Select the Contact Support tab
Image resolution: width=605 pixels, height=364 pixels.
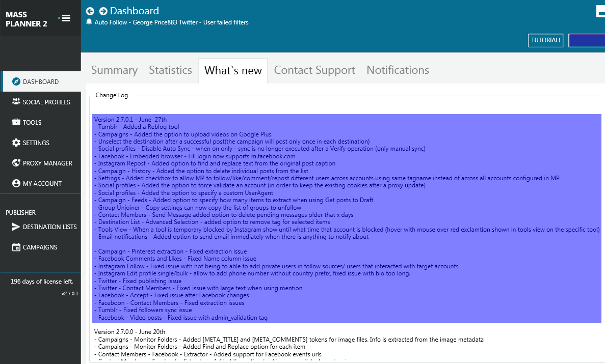pyautogui.click(x=314, y=70)
